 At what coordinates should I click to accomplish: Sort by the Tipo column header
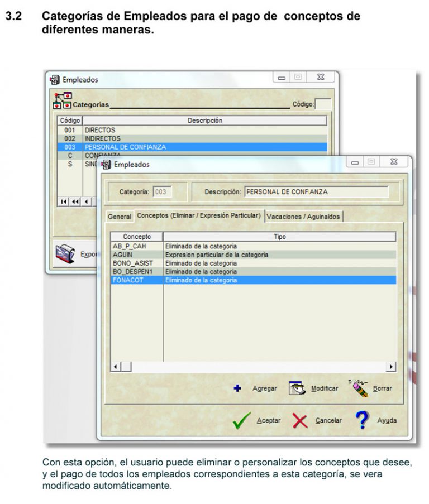pos(279,237)
